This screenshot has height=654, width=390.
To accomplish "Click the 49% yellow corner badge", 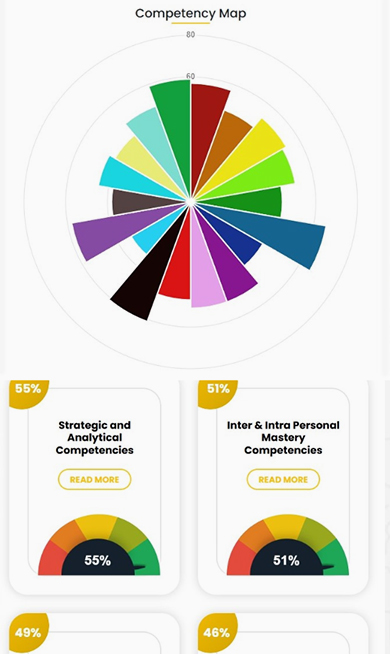I will coord(28,633).
